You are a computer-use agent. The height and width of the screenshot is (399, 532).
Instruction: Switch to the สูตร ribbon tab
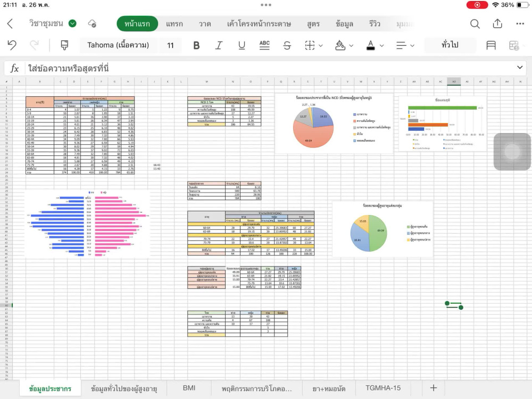pos(313,24)
